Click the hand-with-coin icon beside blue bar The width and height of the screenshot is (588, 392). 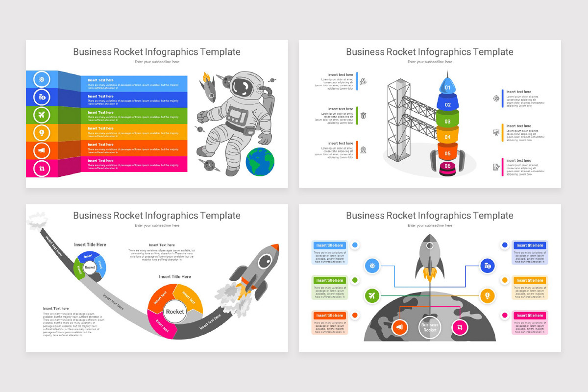coord(363,81)
